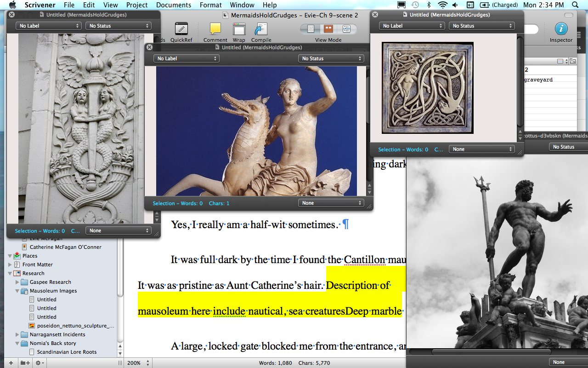The height and width of the screenshot is (368, 588).
Task: Open No Status dropdown in left QuickRef window
Action: coord(119,26)
